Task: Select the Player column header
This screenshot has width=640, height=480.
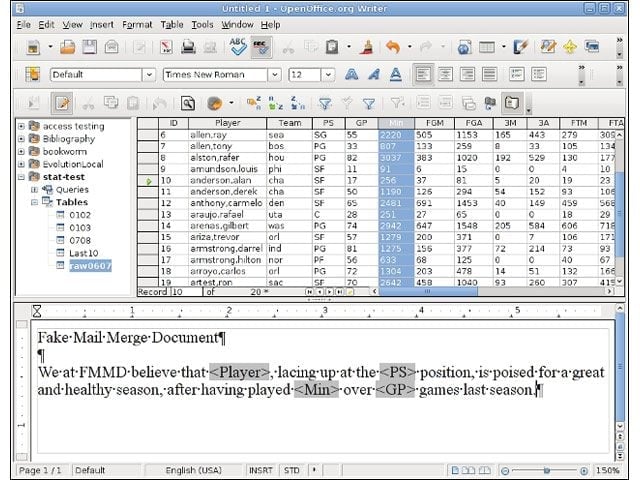Action: tap(227, 123)
